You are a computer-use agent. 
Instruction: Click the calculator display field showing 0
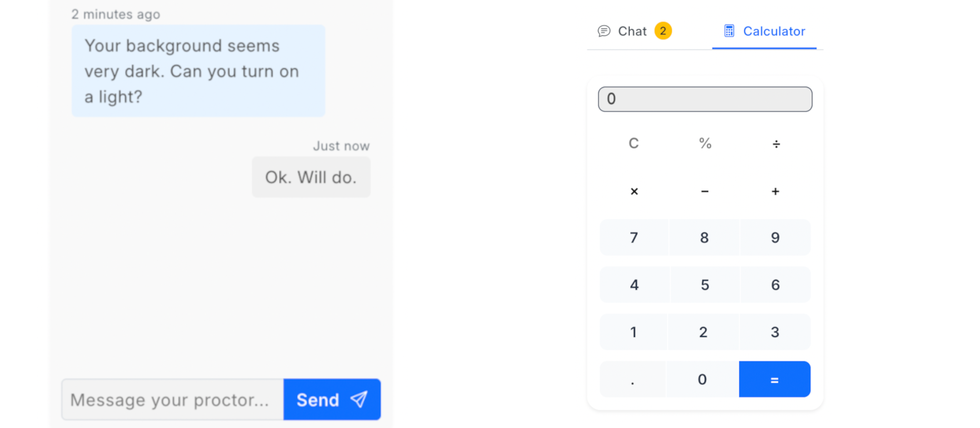[705, 99]
